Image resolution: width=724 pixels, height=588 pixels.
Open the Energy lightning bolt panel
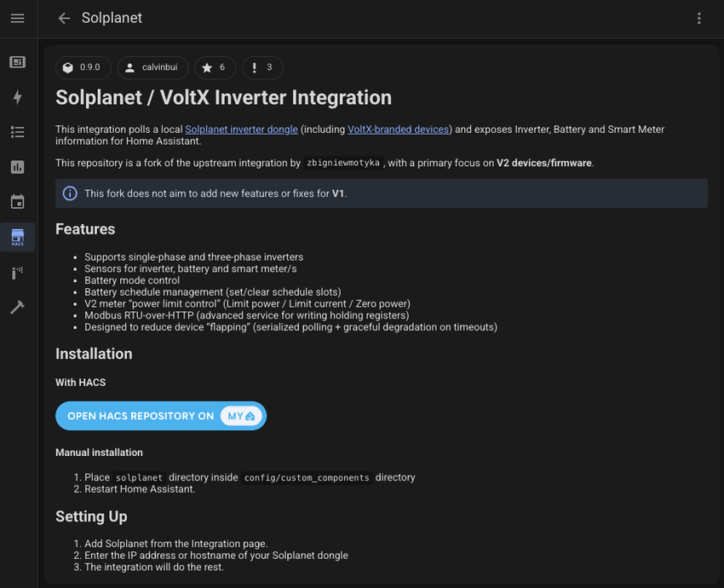click(18, 97)
